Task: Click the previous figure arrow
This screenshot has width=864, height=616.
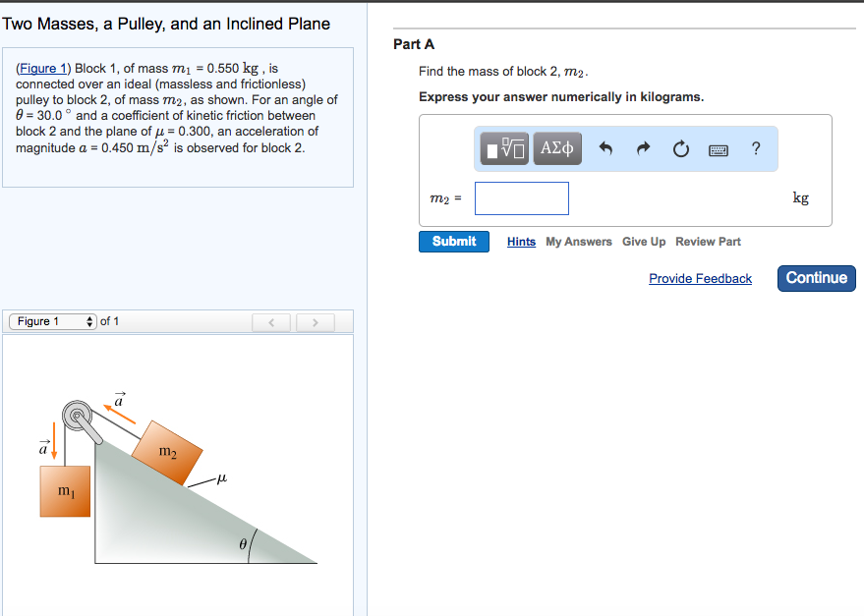Action: click(271, 321)
